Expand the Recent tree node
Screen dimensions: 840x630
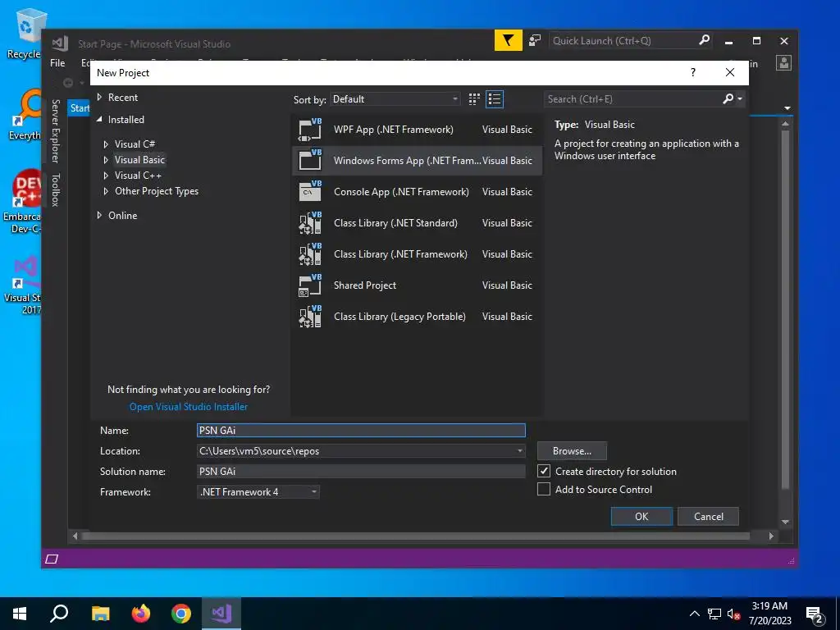pyautogui.click(x=99, y=97)
